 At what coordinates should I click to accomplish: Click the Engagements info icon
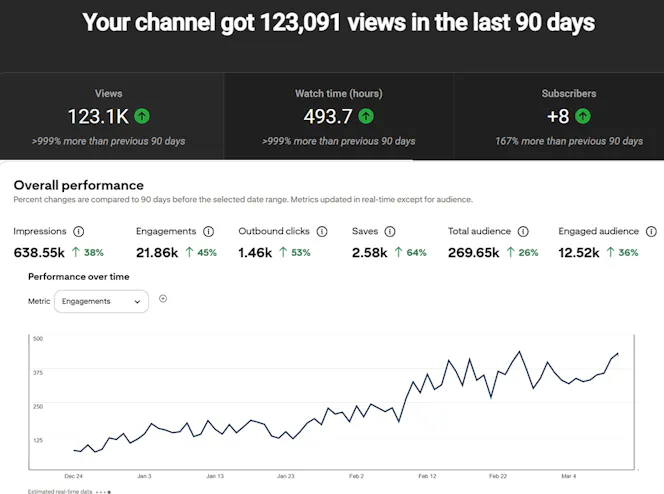coord(208,232)
